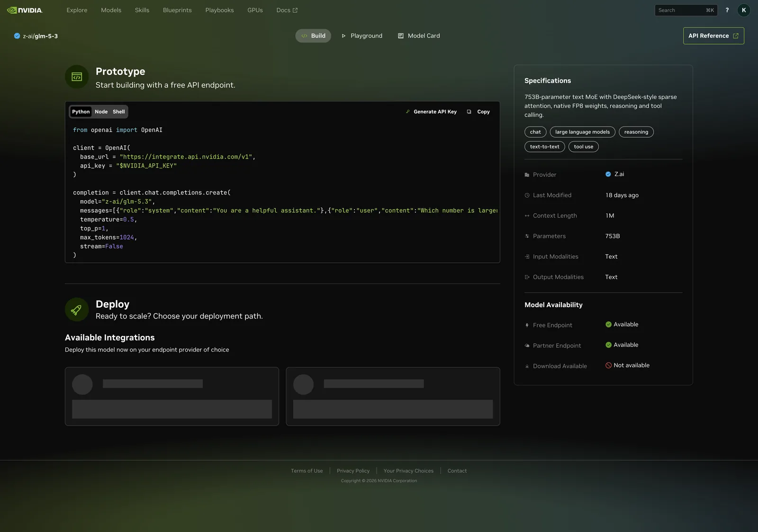Open the API Reference button
Image resolution: width=758 pixels, height=532 pixels.
tap(713, 36)
